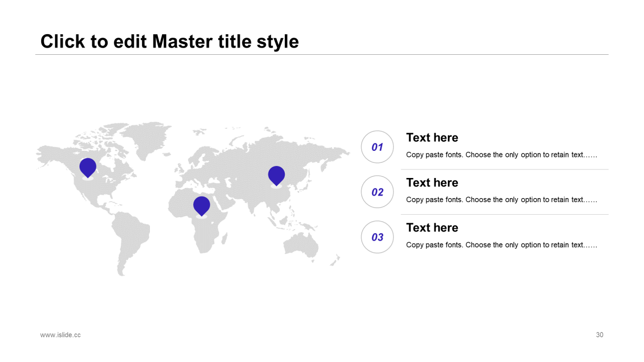Click the map pin over China
Viewport: 644px width, 362px height.
point(276,175)
